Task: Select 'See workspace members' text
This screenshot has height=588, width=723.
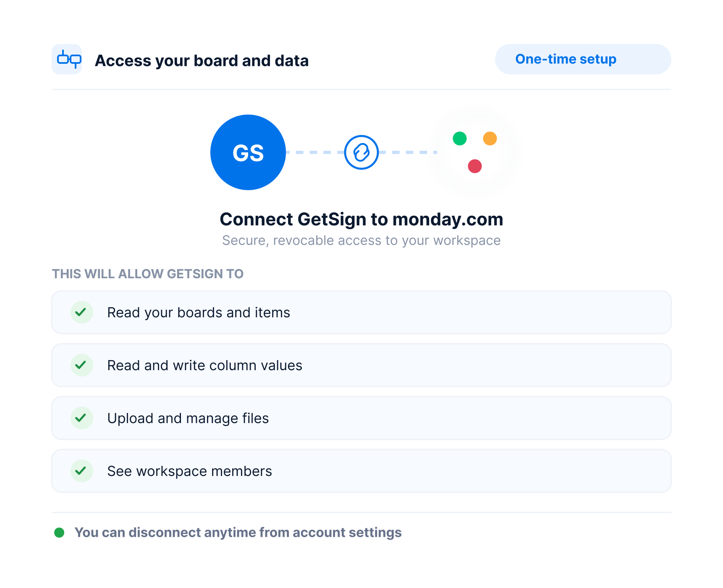Action: 190,471
